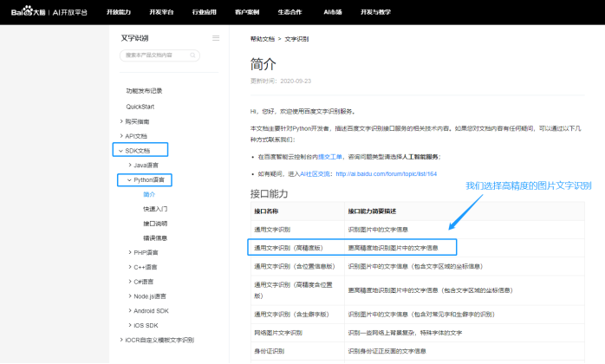605x364 pixels.
Task: Collapse the SDK文档 tree section
Action: click(x=119, y=150)
